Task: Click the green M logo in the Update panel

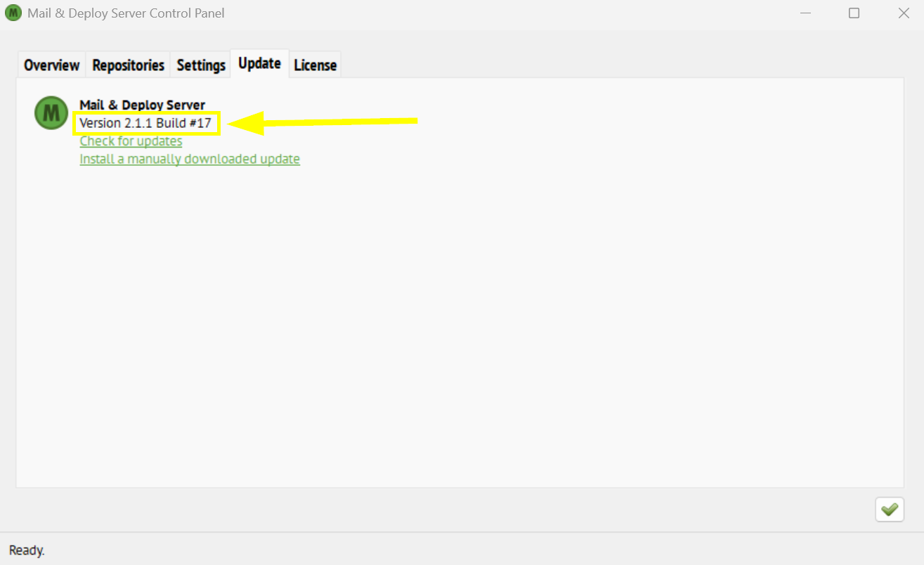Action: pos(51,112)
